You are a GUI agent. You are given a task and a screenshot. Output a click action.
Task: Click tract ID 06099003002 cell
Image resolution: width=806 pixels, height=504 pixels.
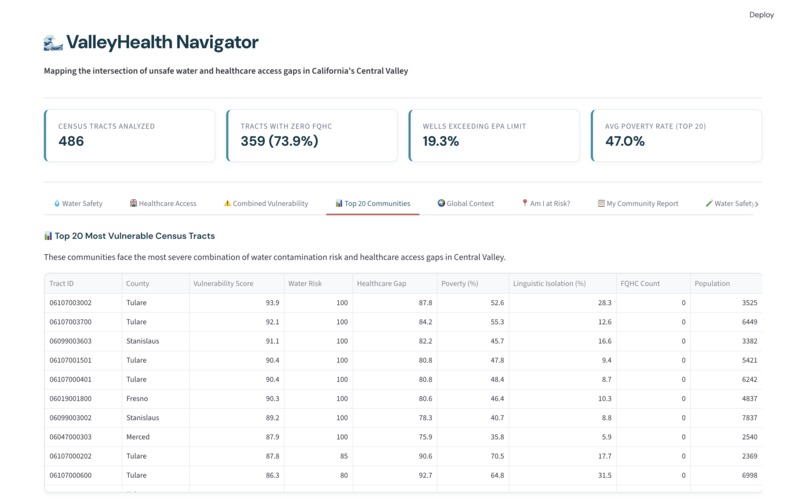click(83, 418)
